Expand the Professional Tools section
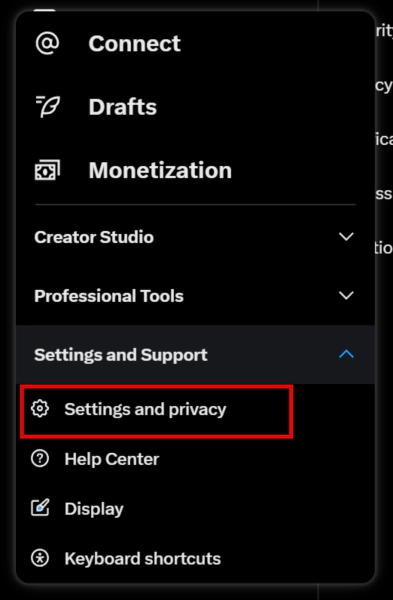Screen dimensions: 393x600 click(x=195, y=296)
